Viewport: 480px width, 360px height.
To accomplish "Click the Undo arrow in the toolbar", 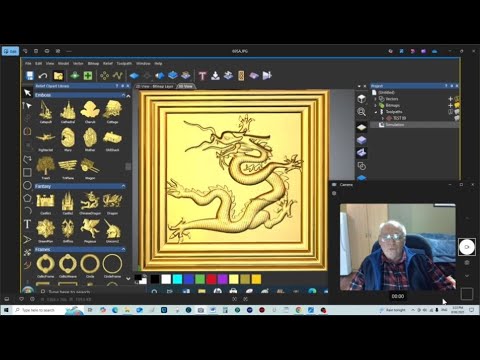I will [43, 76].
